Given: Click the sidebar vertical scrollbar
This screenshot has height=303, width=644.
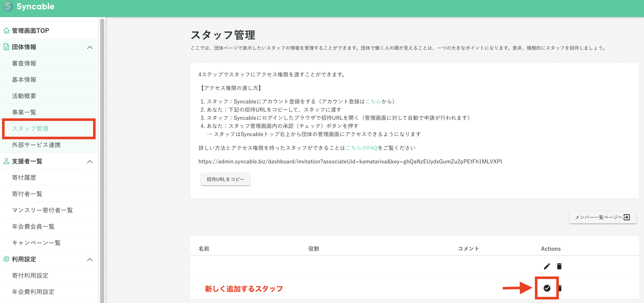Looking at the screenshot, I should pos(102,161).
